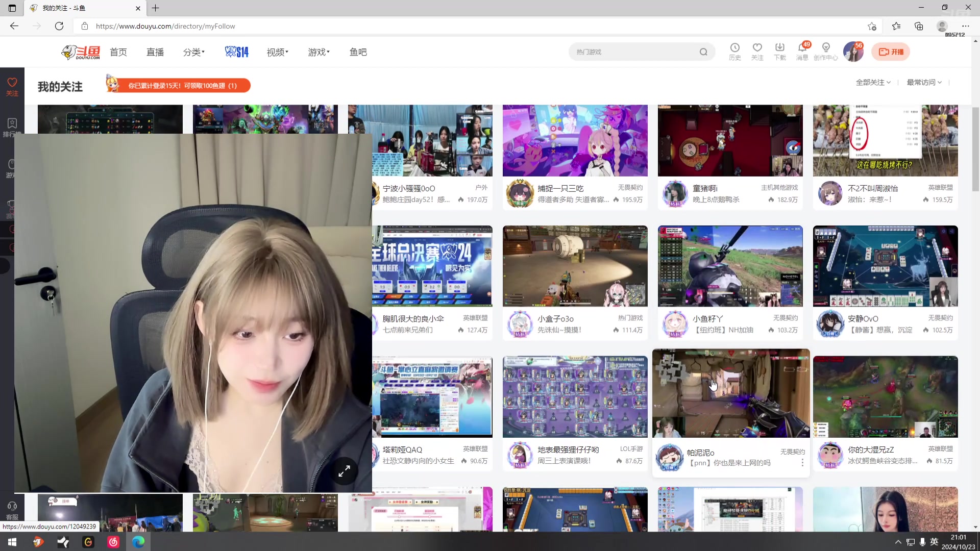Add this page to browser favorites
Viewport: 980px width, 551px height.
coord(872,26)
